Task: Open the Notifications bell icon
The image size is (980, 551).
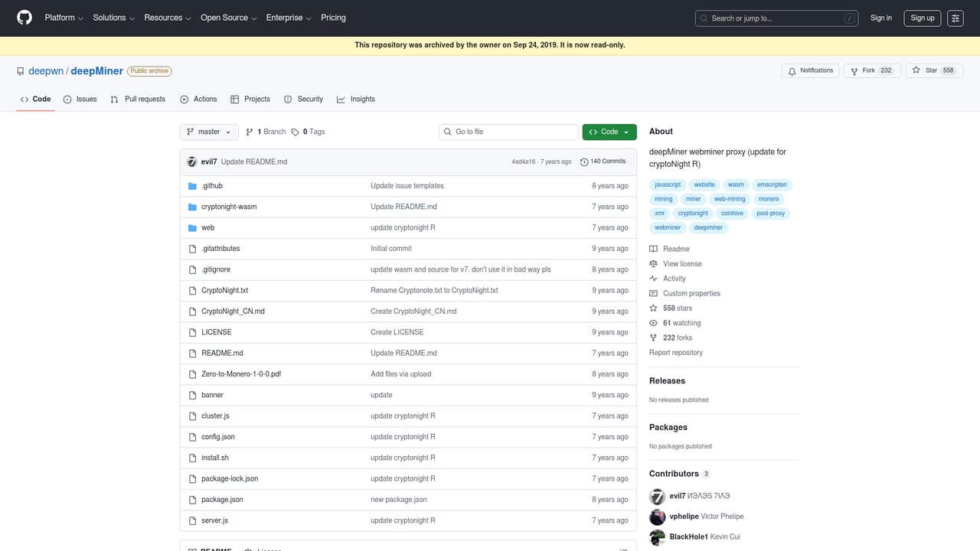Action: 792,70
